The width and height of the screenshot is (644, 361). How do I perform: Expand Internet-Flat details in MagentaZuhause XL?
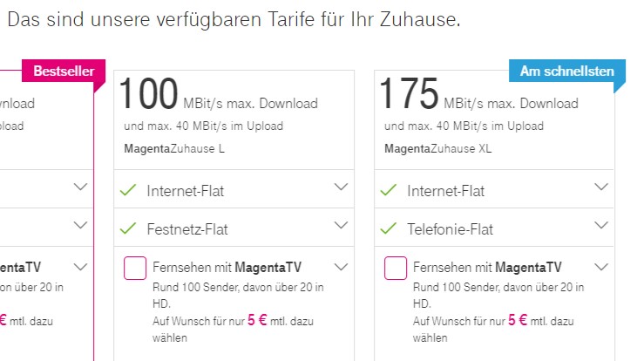[601, 187]
